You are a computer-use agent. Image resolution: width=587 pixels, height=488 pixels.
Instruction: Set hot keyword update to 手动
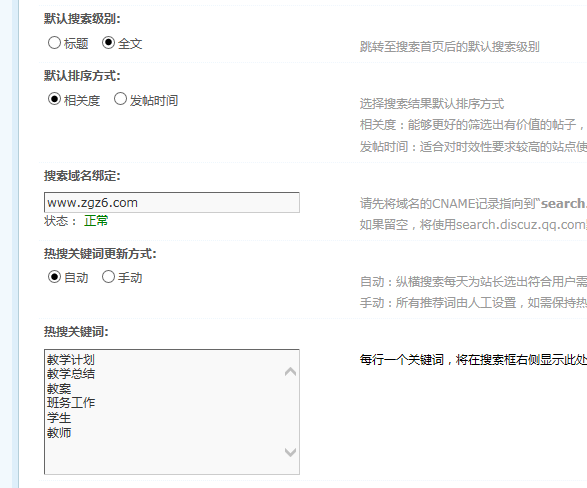point(108,277)
